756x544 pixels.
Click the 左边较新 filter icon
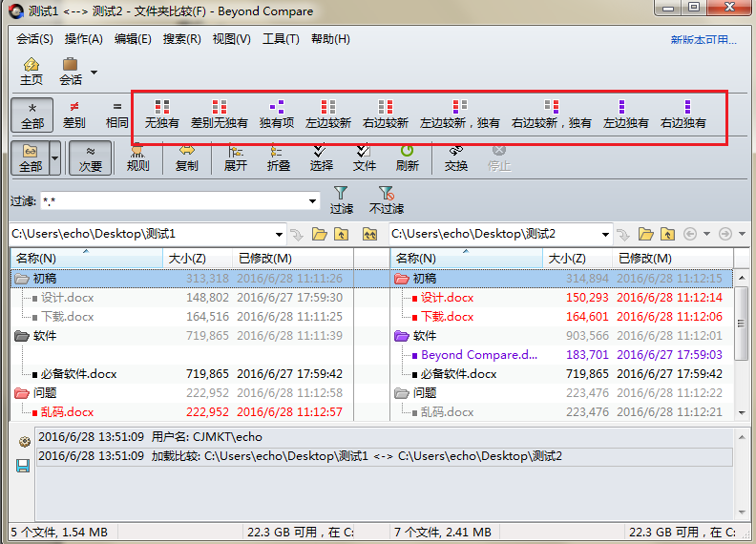point(328,108)
